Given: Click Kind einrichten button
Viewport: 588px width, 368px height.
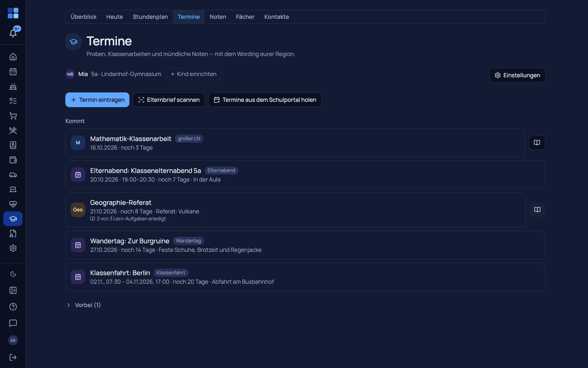Looking at the screenshot, I should click(193, 74).
